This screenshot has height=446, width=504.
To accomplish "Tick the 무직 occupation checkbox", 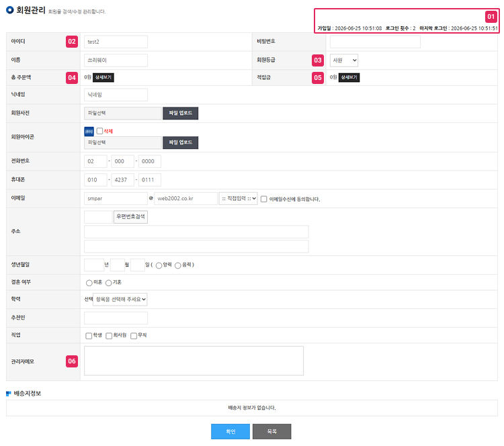I will [134, 336].
